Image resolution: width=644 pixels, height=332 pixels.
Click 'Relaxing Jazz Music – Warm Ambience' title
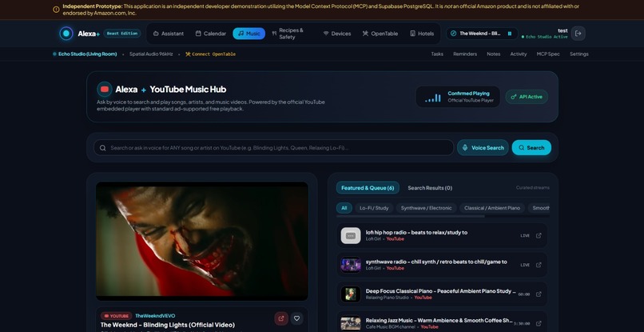point(439,320)
